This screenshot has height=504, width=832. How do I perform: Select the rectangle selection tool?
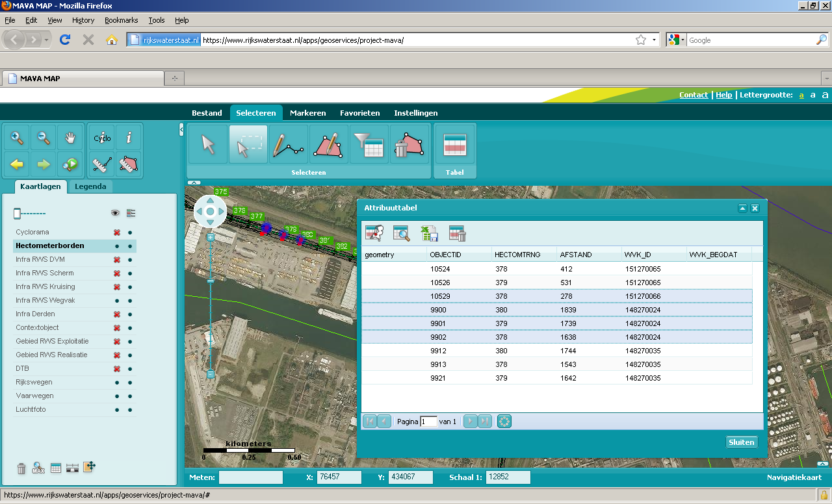(248, 144)
